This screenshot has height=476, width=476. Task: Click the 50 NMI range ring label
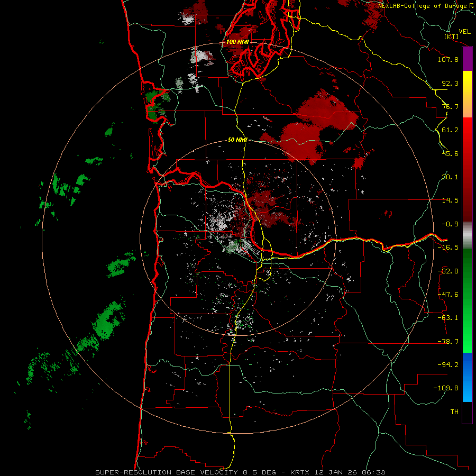click(x=237, y=140)
